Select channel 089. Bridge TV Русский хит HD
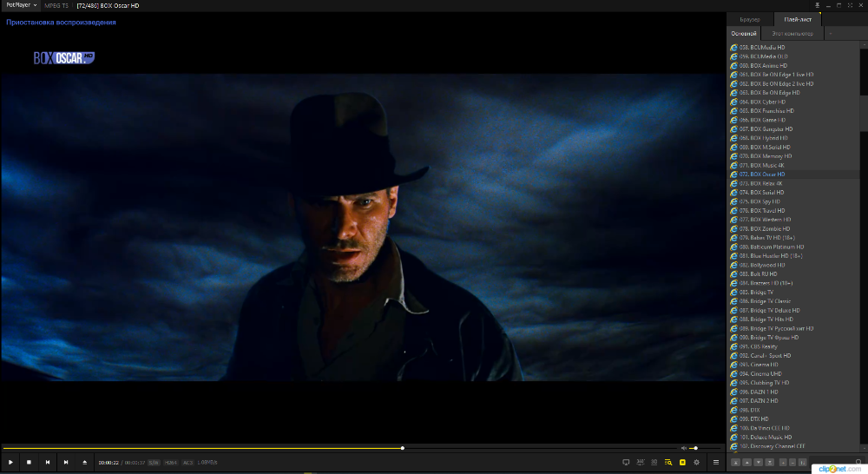 coord(794,328)
